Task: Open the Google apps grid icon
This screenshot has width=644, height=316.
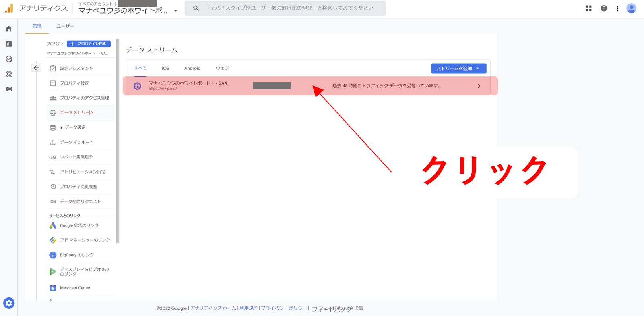Action: pyautogui.click(x=588, y=8)
